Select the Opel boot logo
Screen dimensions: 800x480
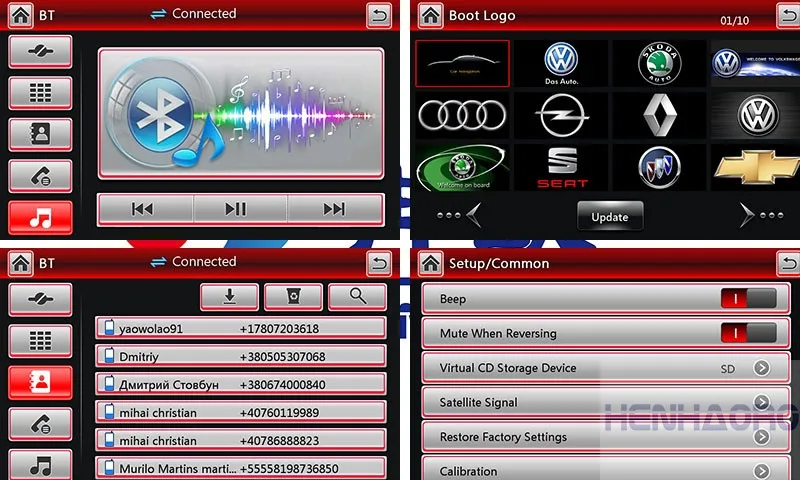(561, 115)
